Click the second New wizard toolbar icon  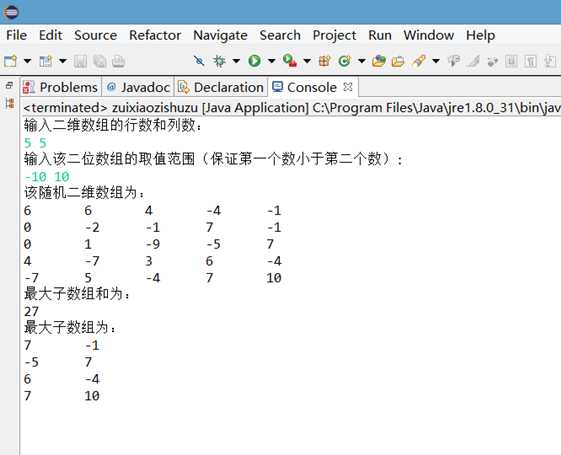coord(46,61)
